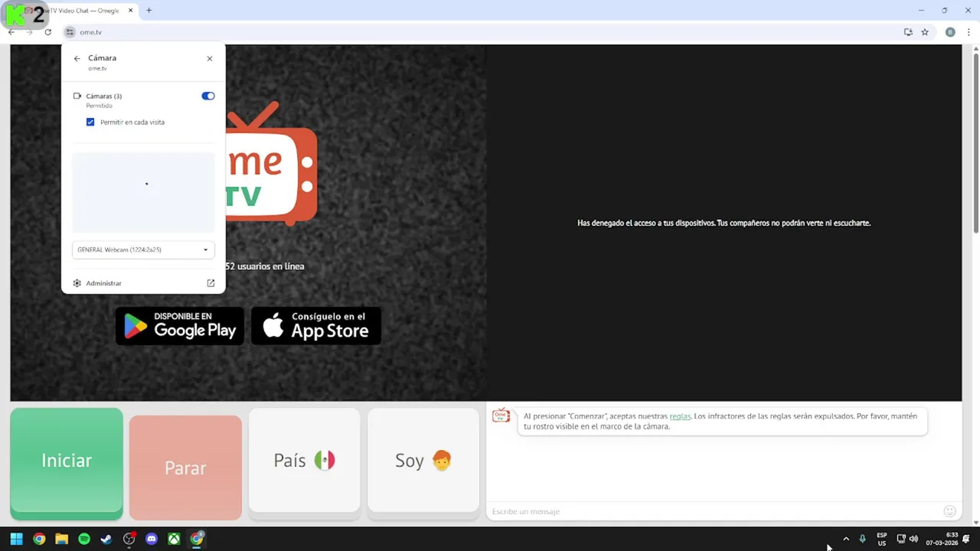The height and width of the screenshot is (551, 980).
Task: Open Spotify from taskbar
Action: [84, 539]
